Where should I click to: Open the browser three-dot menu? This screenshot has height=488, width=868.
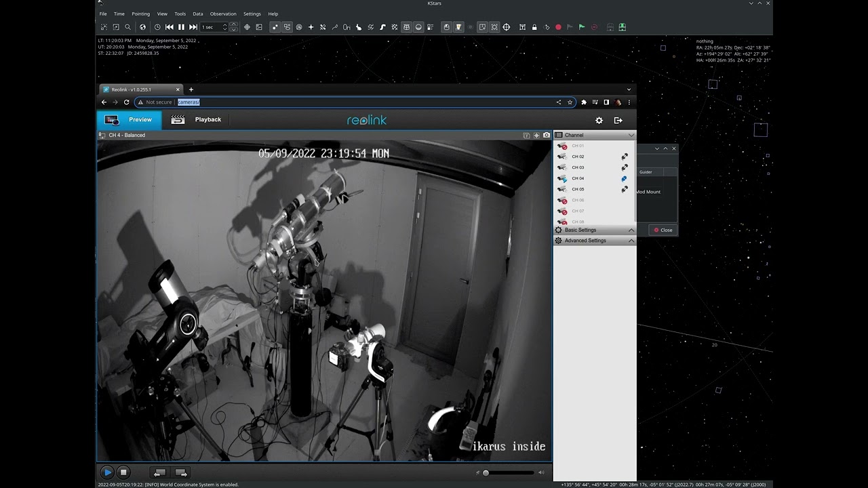point(629,102)
